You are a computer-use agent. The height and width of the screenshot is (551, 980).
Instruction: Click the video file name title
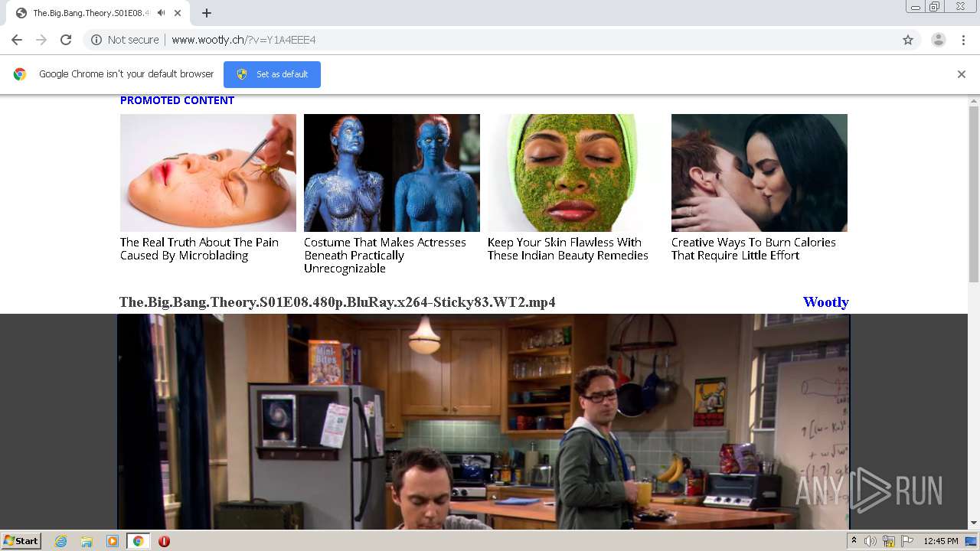pos(338,302)
